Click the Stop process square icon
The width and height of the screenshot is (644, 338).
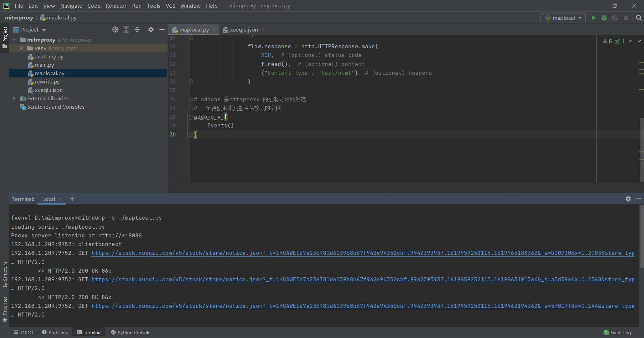pyautogui.click(x=626, y=18)
